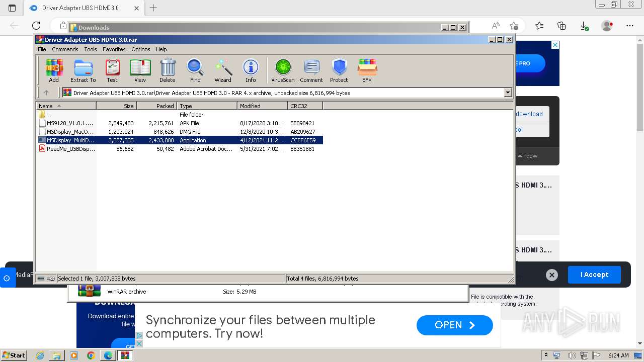
Task: Open a new browser tab
Action: point(153,8)
